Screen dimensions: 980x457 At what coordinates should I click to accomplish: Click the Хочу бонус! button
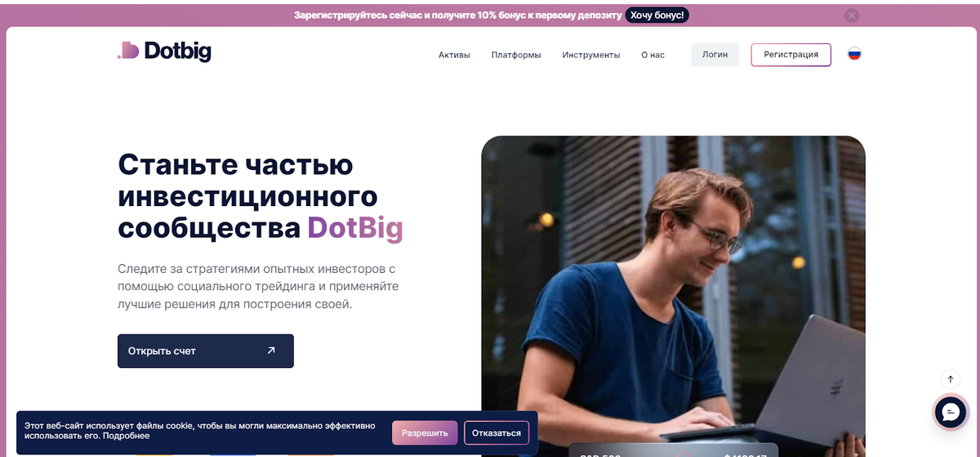tap(657, 15)
